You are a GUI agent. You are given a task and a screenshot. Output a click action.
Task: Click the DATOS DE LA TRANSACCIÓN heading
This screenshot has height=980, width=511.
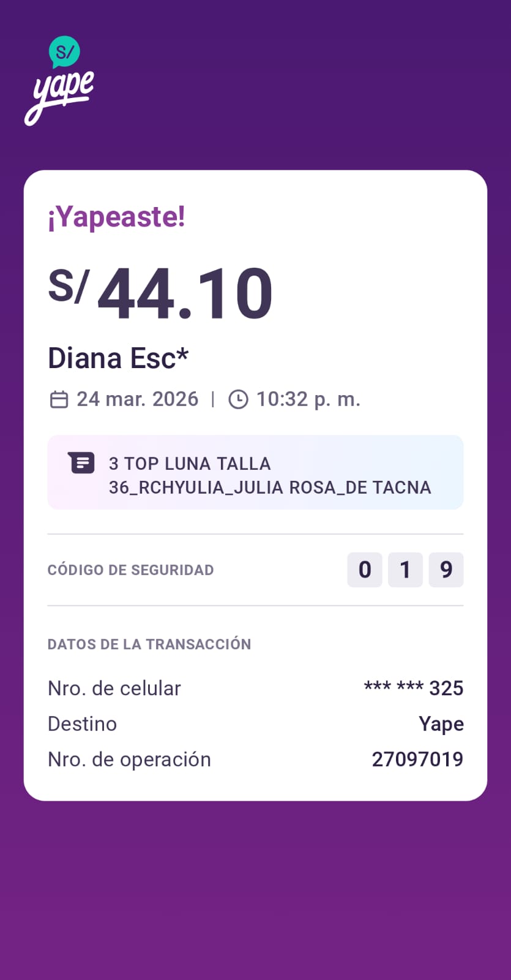click(x=149, y=644)
